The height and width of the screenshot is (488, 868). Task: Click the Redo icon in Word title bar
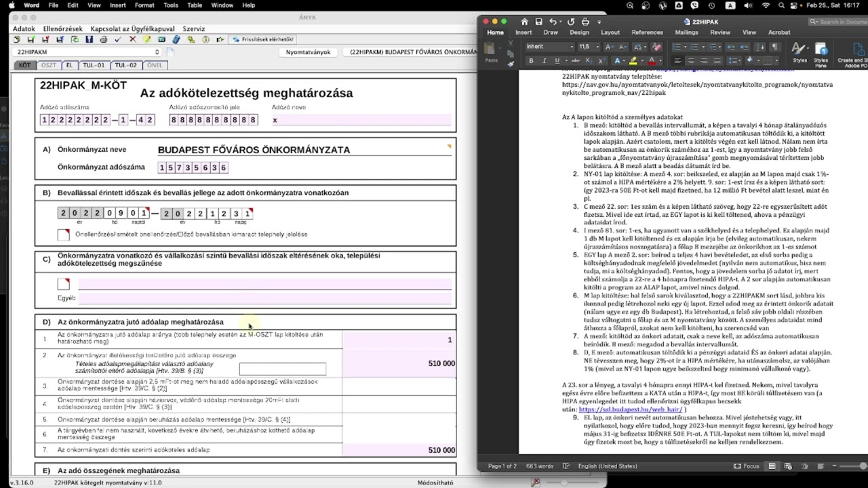(570, 22)
